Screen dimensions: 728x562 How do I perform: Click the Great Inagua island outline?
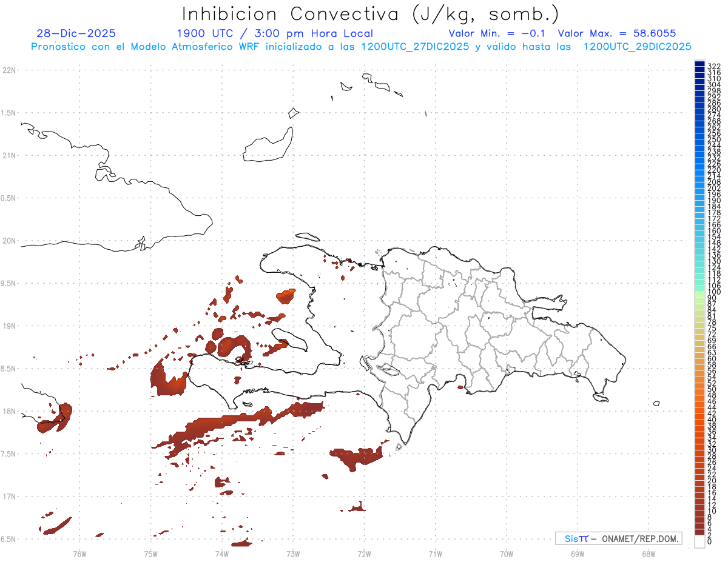pyautogui.click(x=268, y=144)
